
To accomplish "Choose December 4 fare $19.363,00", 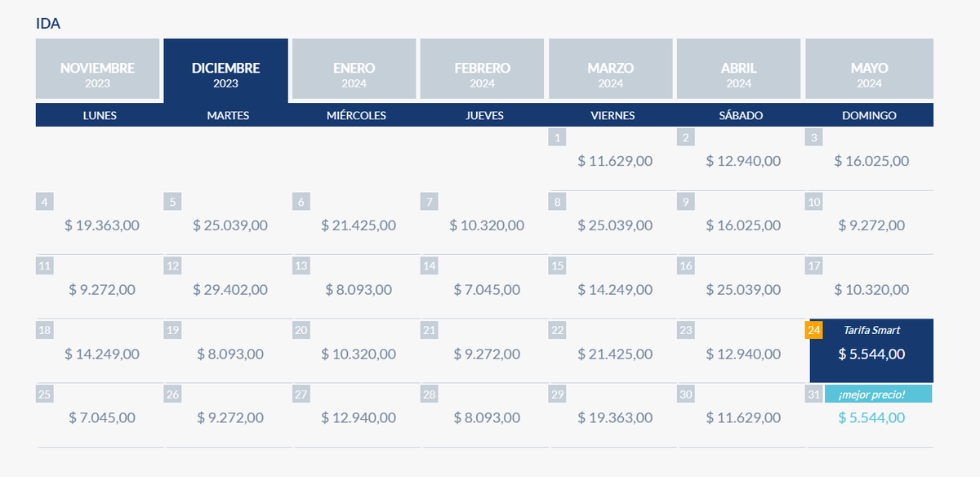I will point(102,225).
